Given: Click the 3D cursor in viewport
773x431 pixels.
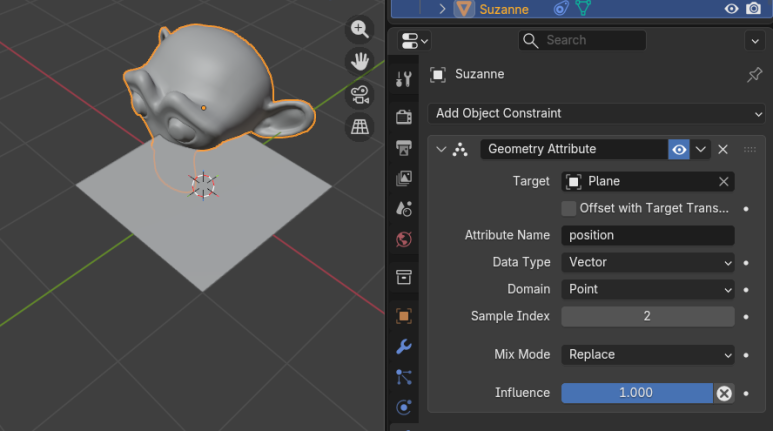Looking at the screenshot, I should 203,185.
